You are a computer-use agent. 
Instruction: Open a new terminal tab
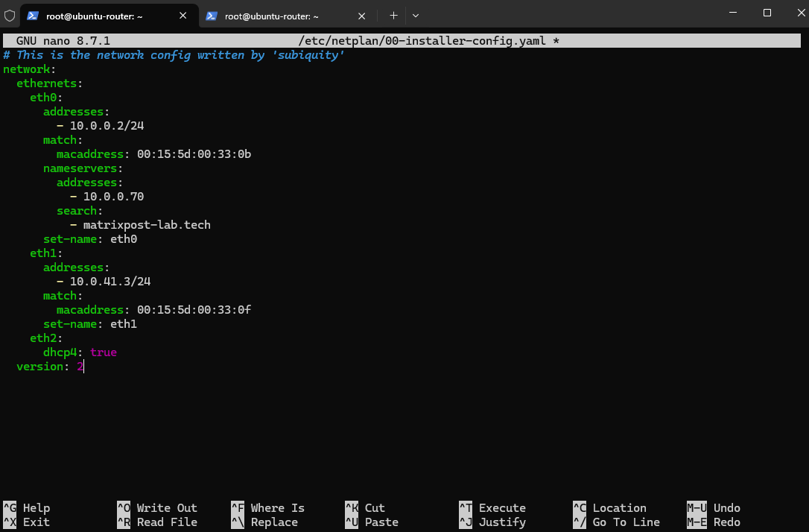tap(393, 16)
